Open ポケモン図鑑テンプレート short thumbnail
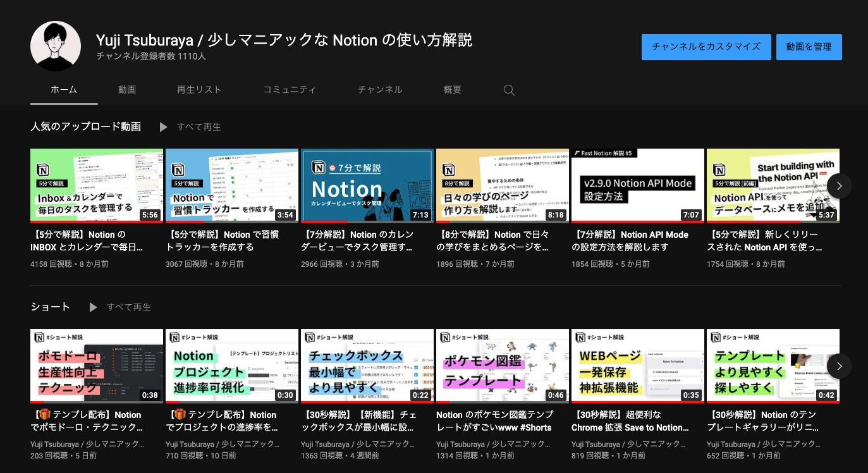This screenshot has height=473, width=868. pos(503,366)
